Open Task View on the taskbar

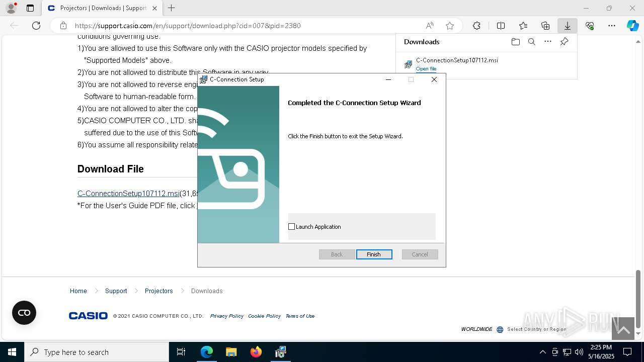pos(181,352)
